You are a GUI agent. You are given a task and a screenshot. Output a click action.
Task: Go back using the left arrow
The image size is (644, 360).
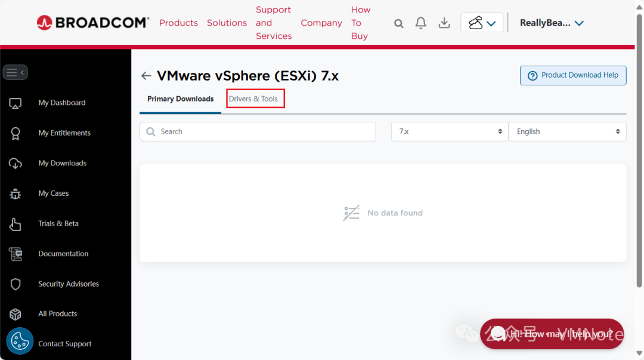tap(146, 76)
